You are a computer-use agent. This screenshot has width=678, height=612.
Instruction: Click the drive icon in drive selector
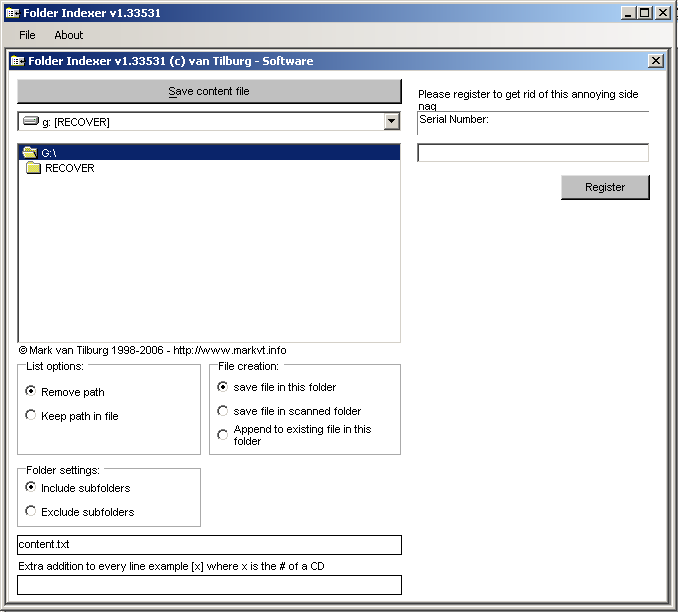pyautogui.click(x=30, y=122)
